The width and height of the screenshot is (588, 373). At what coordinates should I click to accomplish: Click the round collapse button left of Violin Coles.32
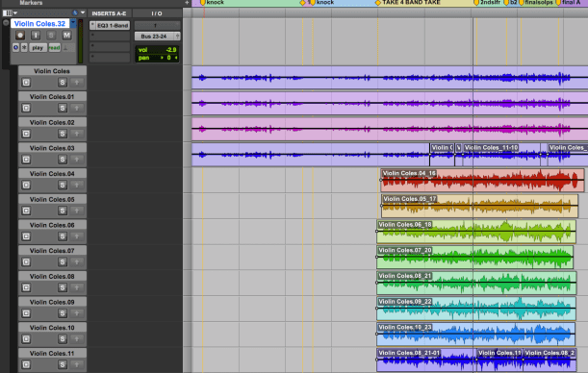pos(6,22)
